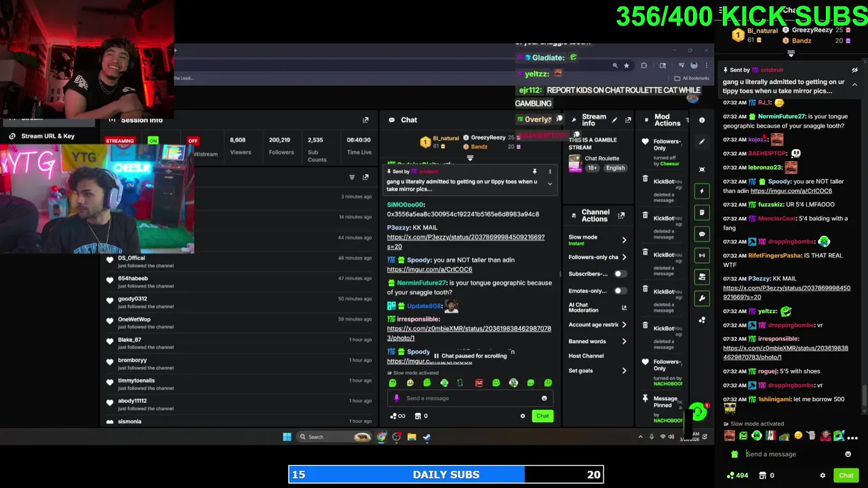Click username timmytoenails in activity feed
868x488 pixels.
(136, 380)
